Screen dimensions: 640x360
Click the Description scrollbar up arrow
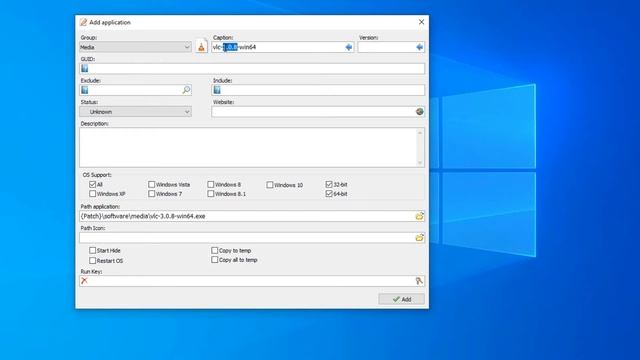(x=420, y=133)
